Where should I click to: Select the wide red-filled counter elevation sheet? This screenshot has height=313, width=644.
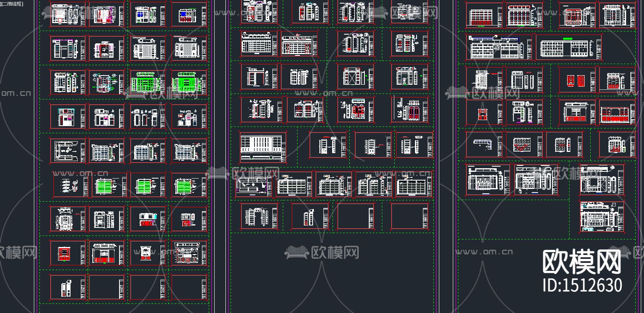pyautogui.click(x=618, y=113)
